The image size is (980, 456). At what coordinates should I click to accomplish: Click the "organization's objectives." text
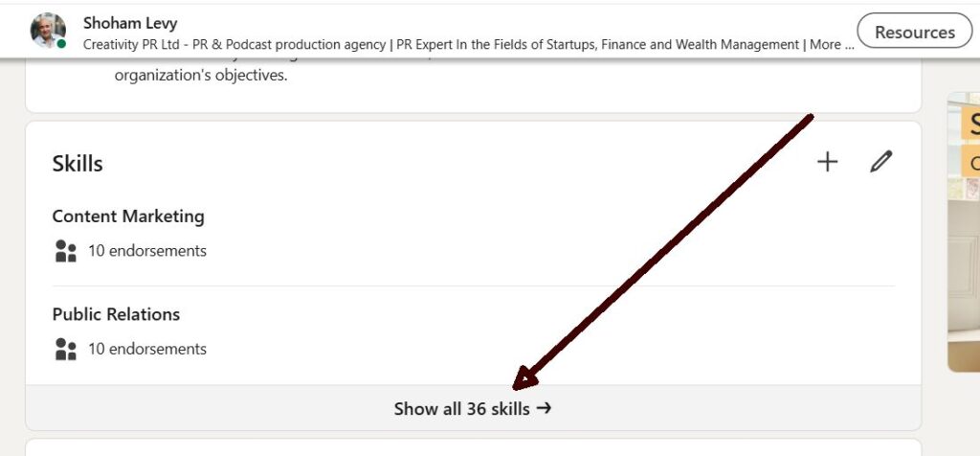[201, 75]
